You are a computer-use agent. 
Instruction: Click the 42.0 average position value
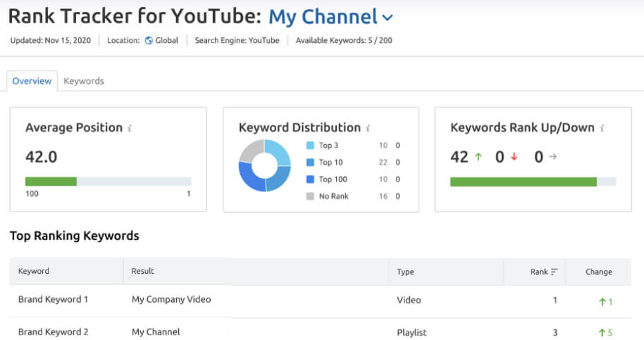[41, 157]
